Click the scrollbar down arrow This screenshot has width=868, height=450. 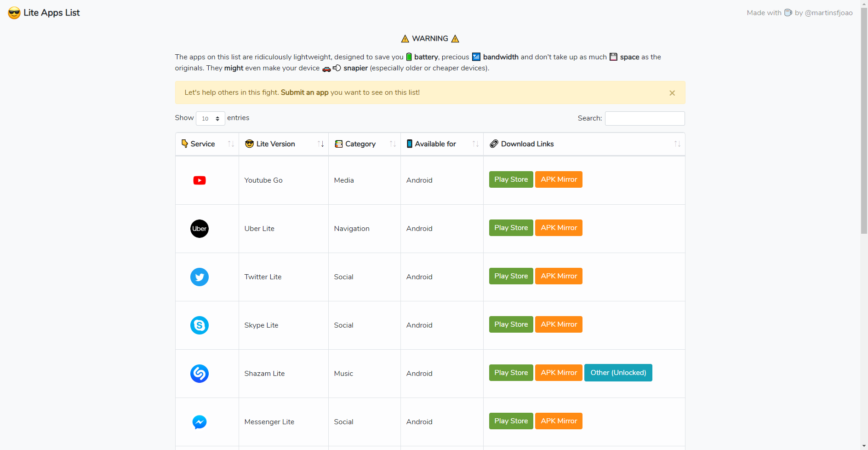pyautogui.click(x=864, y=446)
